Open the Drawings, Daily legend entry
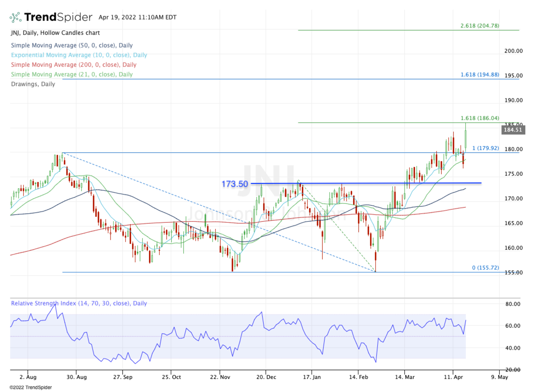The width and height of the screenshot is (535, 392). pyautogui.click(x=33, y=84)
